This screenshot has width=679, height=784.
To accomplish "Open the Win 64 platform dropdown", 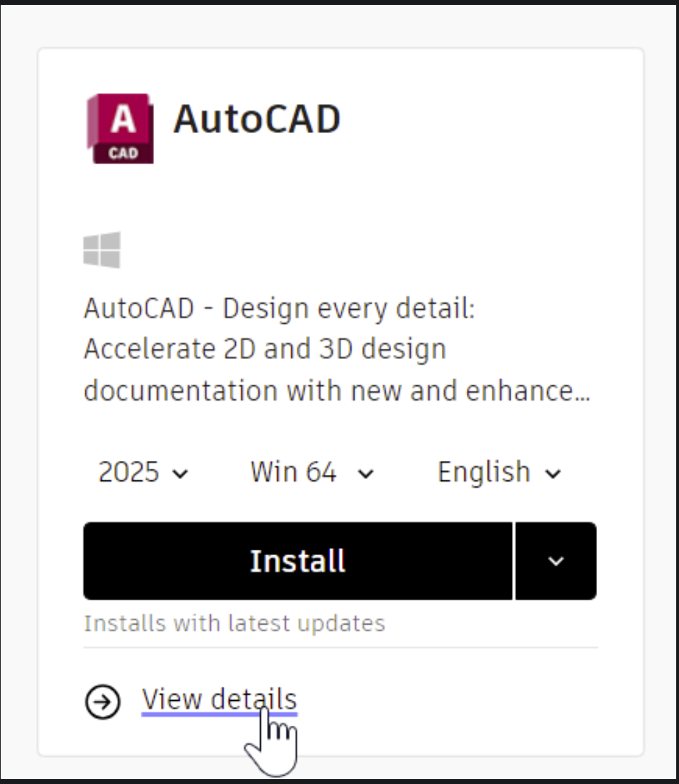I will [311, 473].
